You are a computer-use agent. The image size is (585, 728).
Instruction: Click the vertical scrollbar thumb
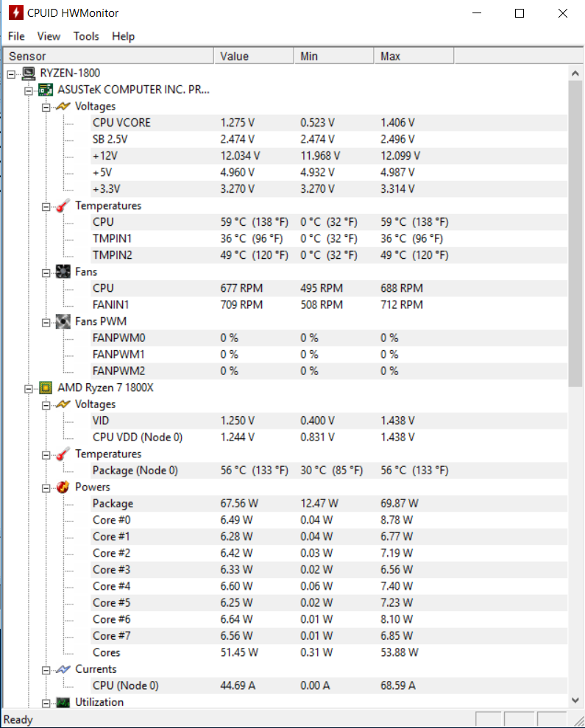pyautogui.click(x=575, y=234)
